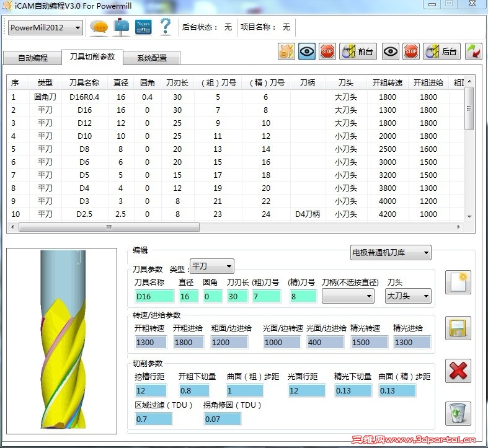Click the table's vertical scrollbar thumb
The width and height of the screenshot is (488, 448).
[469, 108]
